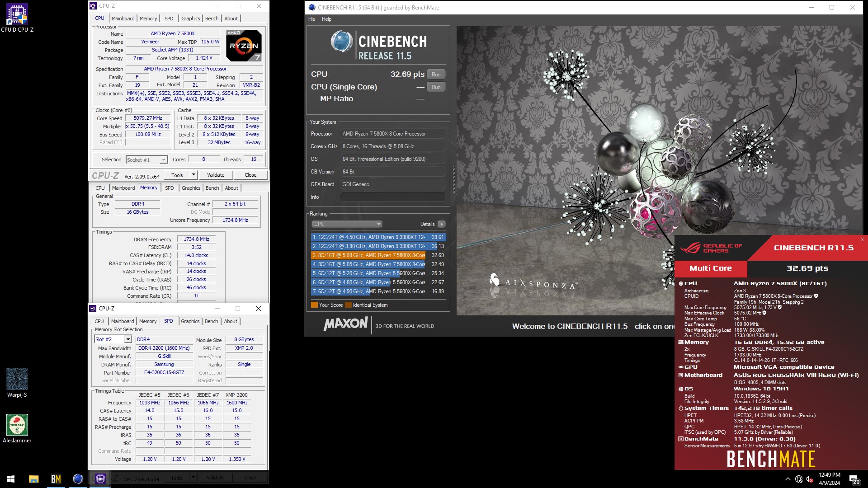
Task: Open the Slot #2 memory slot dropdown
Action: [x=113, y=339]
